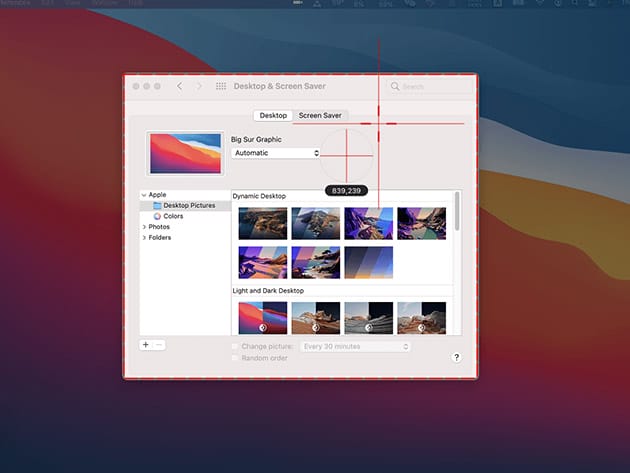
Task: Open the Automatic appearance dropdown
Action: pos(275,153)
